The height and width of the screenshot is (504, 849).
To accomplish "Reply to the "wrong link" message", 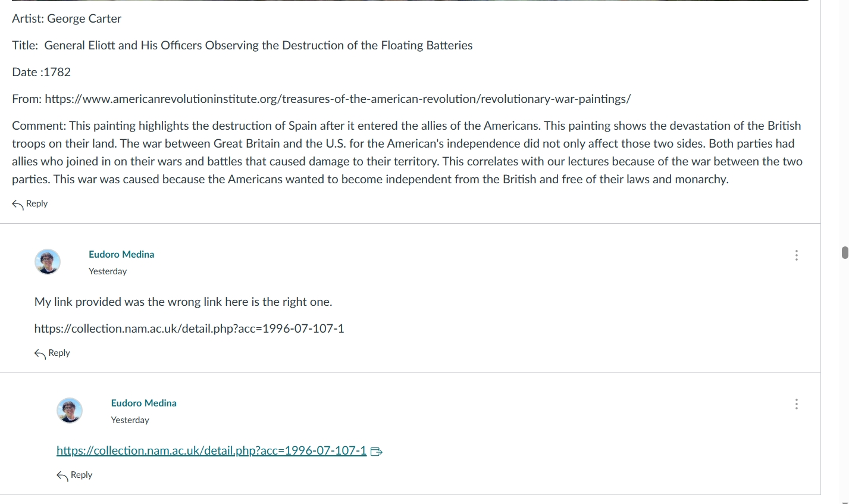I will tap(52, 353).
